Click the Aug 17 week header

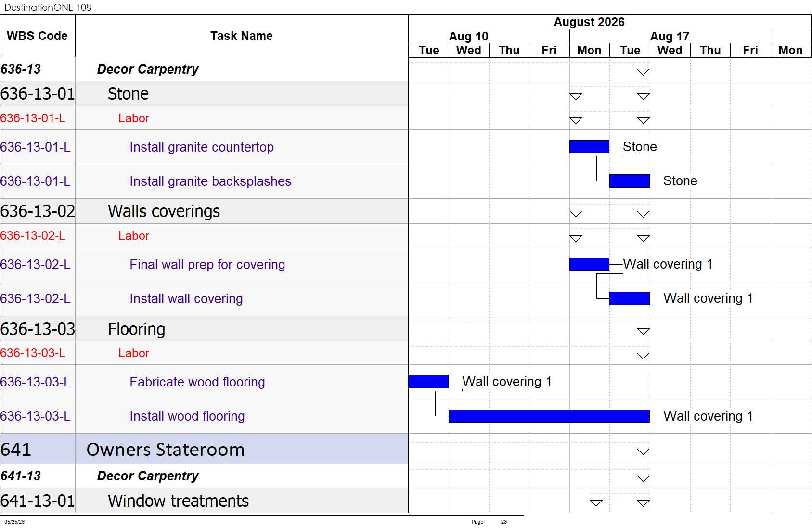coord(670,36)
